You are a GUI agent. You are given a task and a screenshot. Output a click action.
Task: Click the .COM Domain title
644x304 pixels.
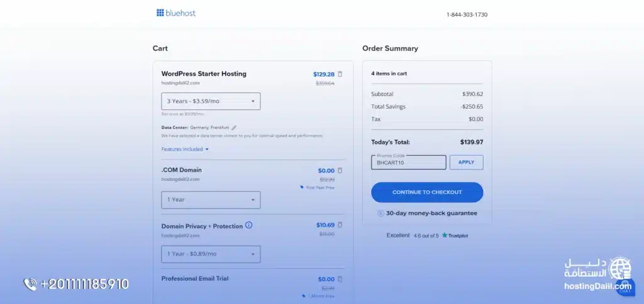[182, 170]
